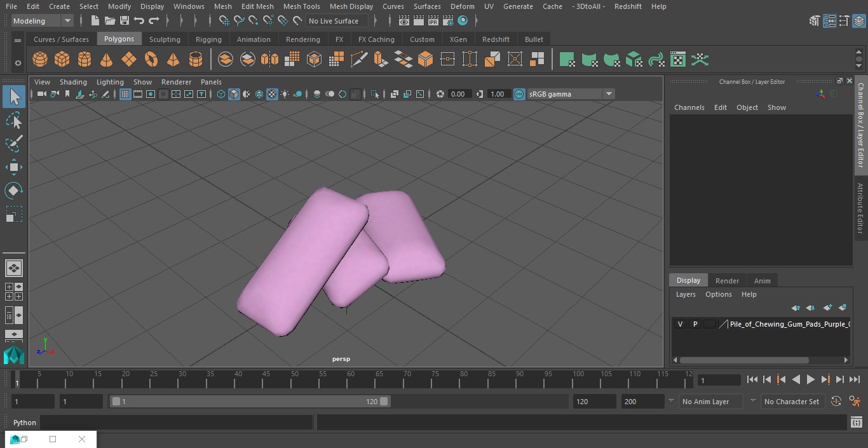The height and width of the screenshot is (448, 868).
Task: Create a polygon pyramid from the shelf
Action: point(173,60)
